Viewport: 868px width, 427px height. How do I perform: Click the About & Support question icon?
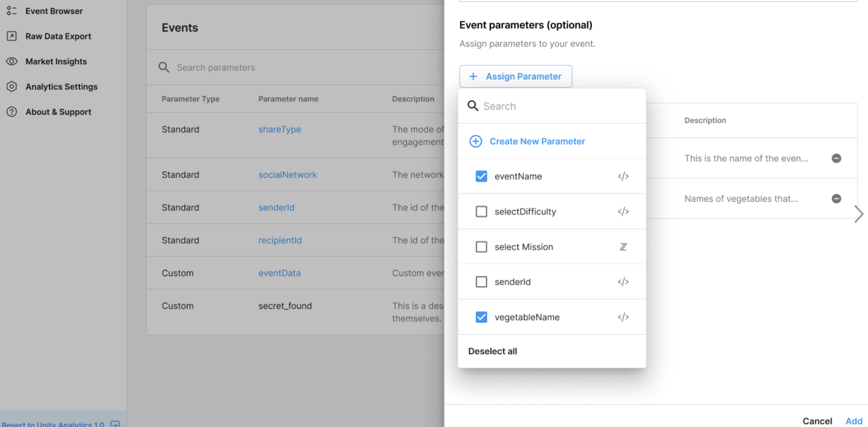click(11, 112)
